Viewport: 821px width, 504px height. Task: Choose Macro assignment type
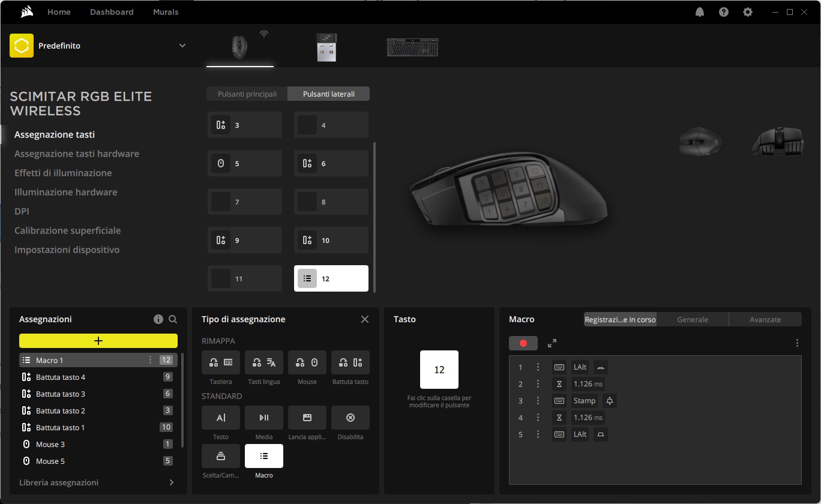(264, 456)
